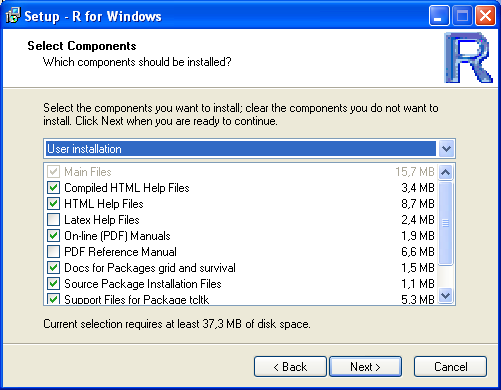
Task: Open the User installation type dropdown
Action: 249,149
